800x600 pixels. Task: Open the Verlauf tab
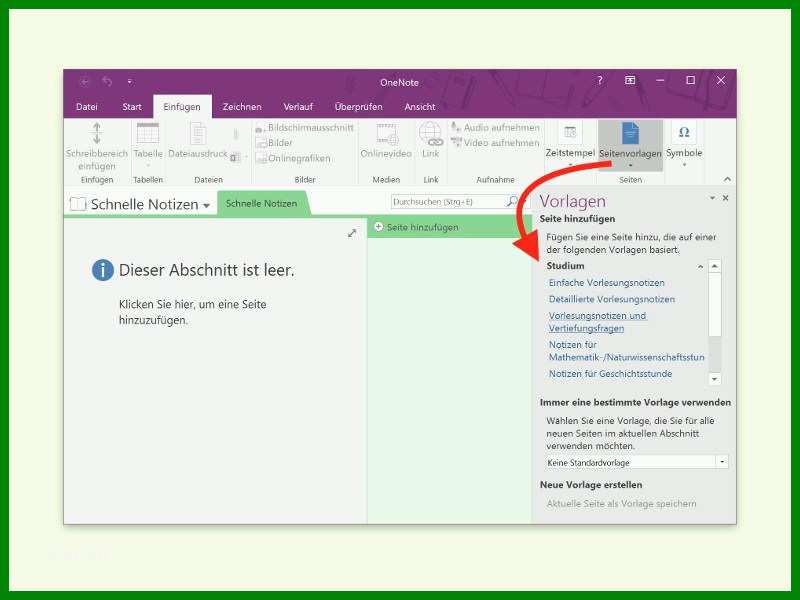click(298, 107)
